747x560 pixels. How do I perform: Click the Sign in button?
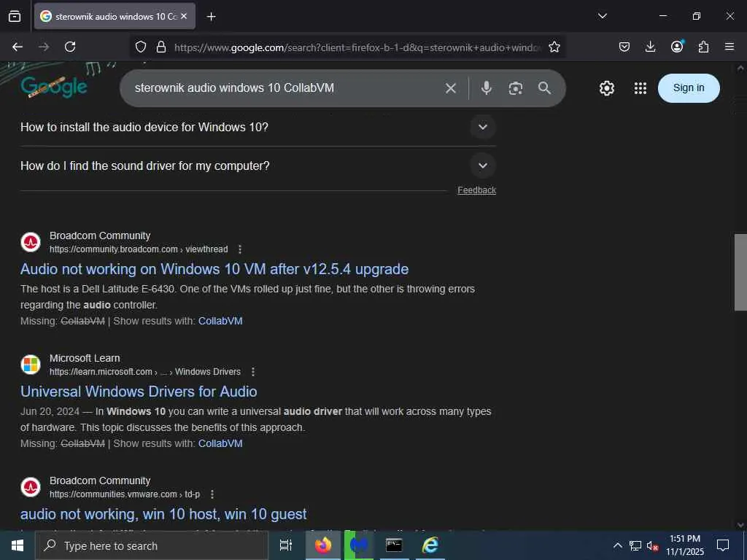coord(689,88)
